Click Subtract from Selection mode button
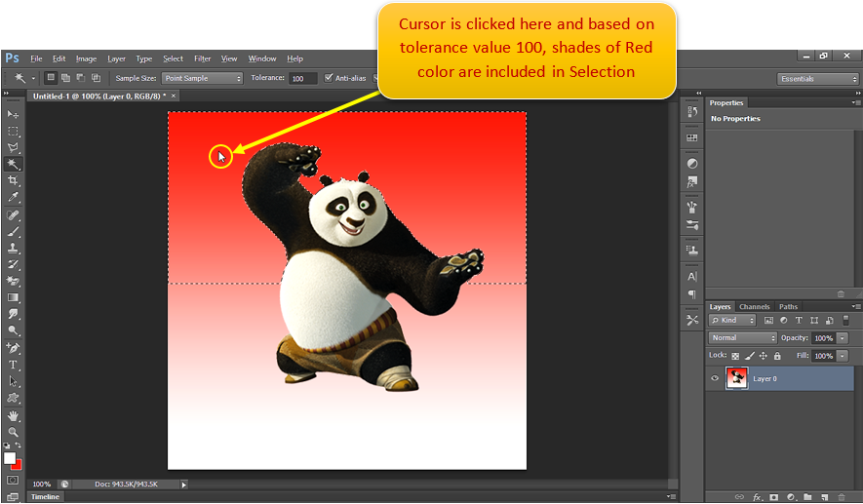The image size is (863, 504). pyautogui.click(x=80, y=78)
